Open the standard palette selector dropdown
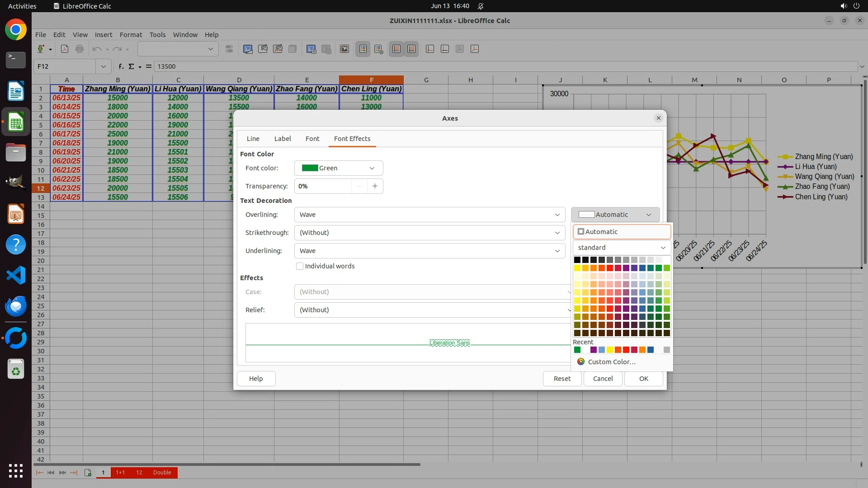 622,248
